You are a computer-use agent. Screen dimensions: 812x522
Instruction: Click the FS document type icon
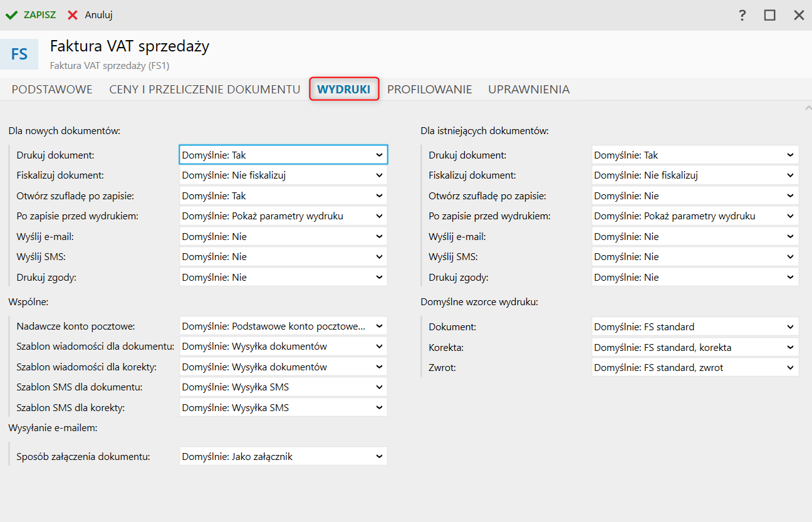point(19,54)
